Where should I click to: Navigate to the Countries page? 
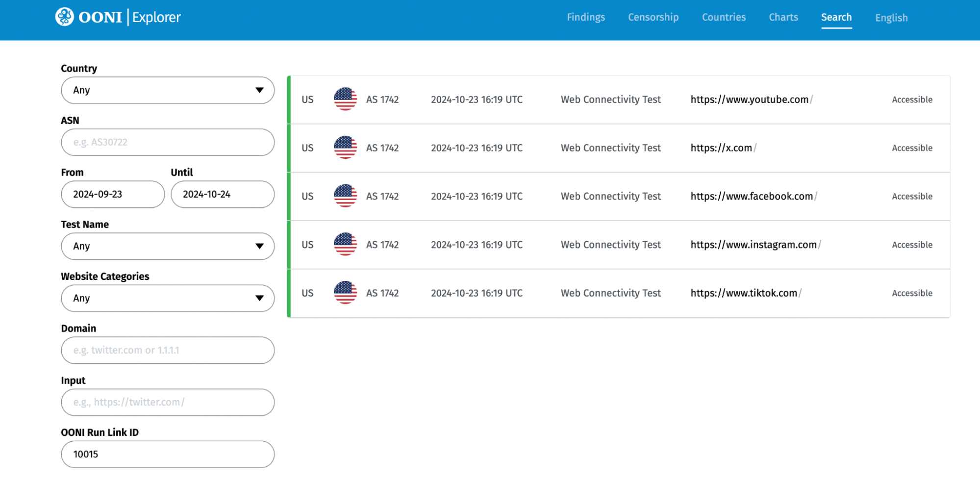tap(723, 17)
